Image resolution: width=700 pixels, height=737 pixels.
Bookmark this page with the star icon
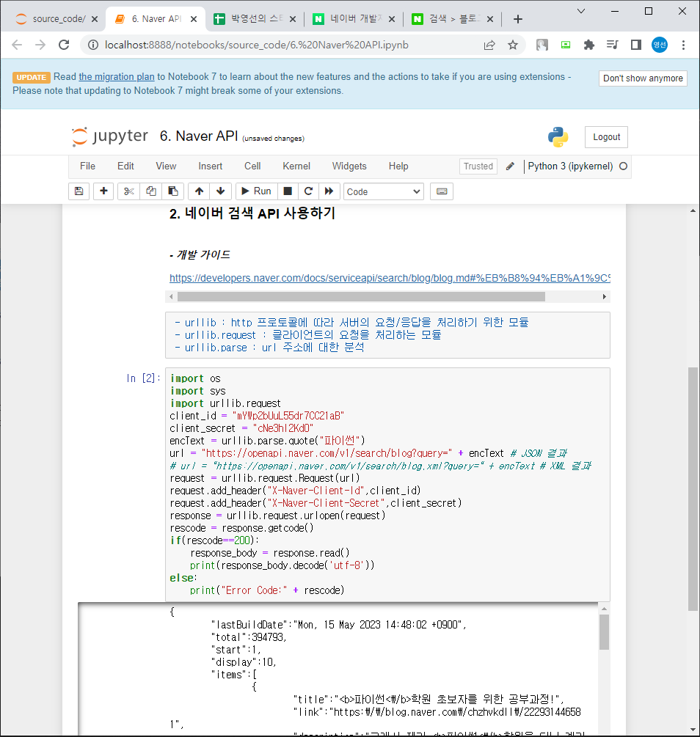click(513, 45)
